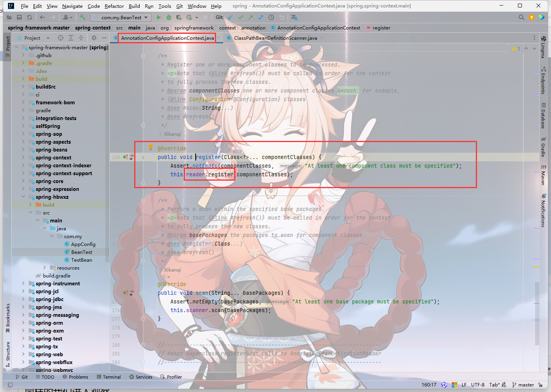The height and width of the screenshot is (392, 551).
Task: Click the Lingma icon in the status bar
Action: [444, 385]
